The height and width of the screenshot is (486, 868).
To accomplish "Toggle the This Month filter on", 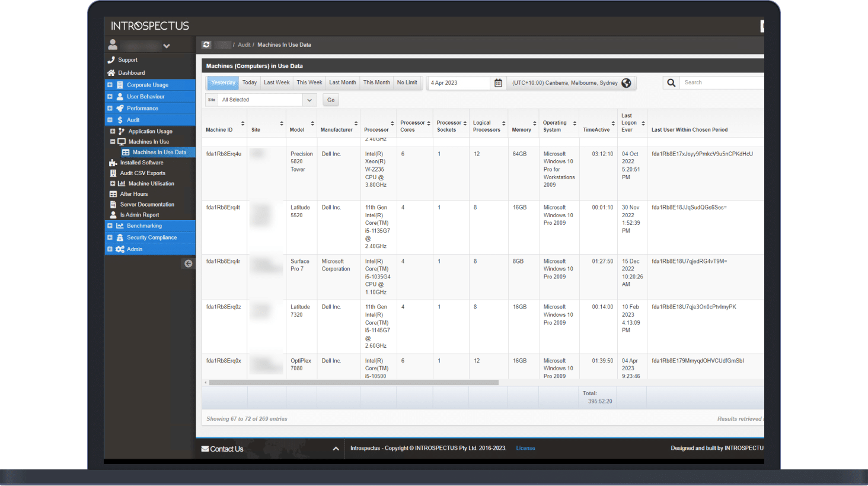I will point(376,82).
